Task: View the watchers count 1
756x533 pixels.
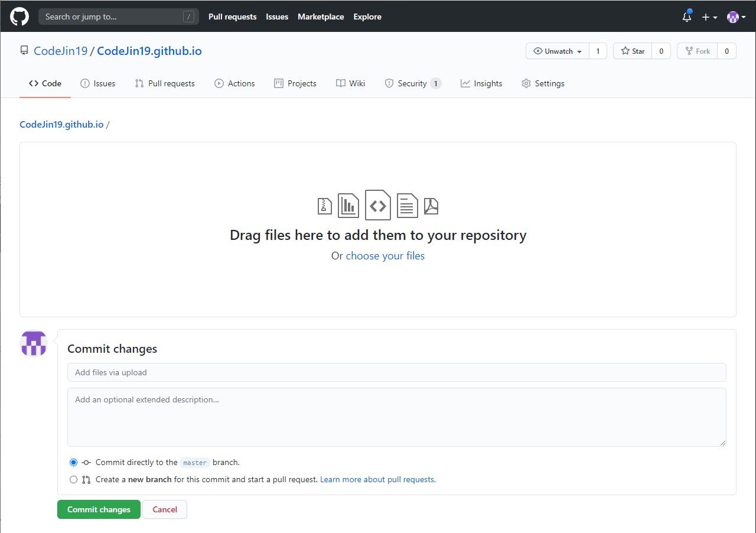Action: click(598, 51)
